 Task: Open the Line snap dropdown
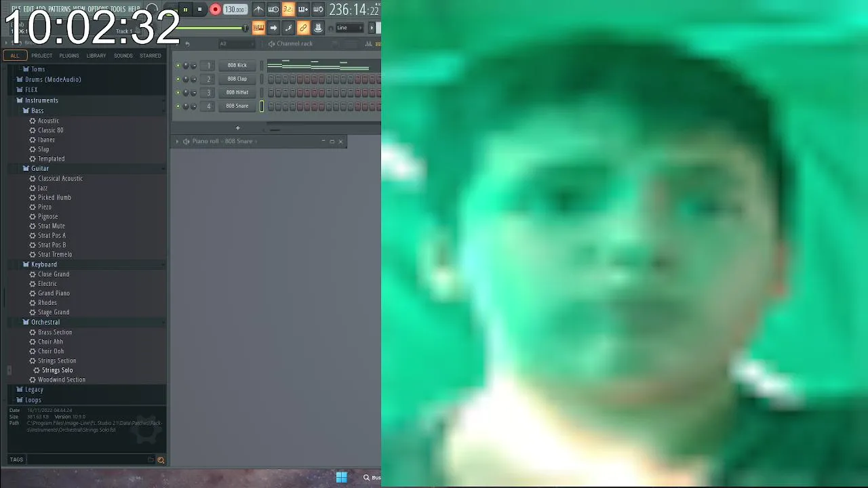(350, 28)
